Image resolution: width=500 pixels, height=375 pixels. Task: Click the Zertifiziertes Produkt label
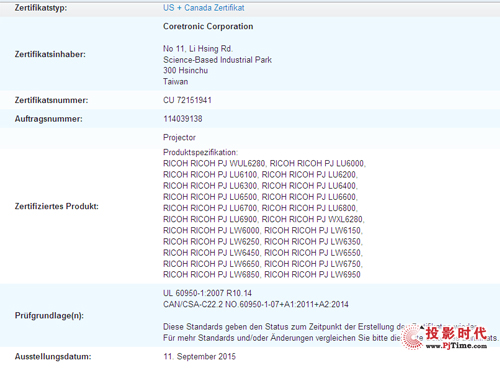pos(57,206)
